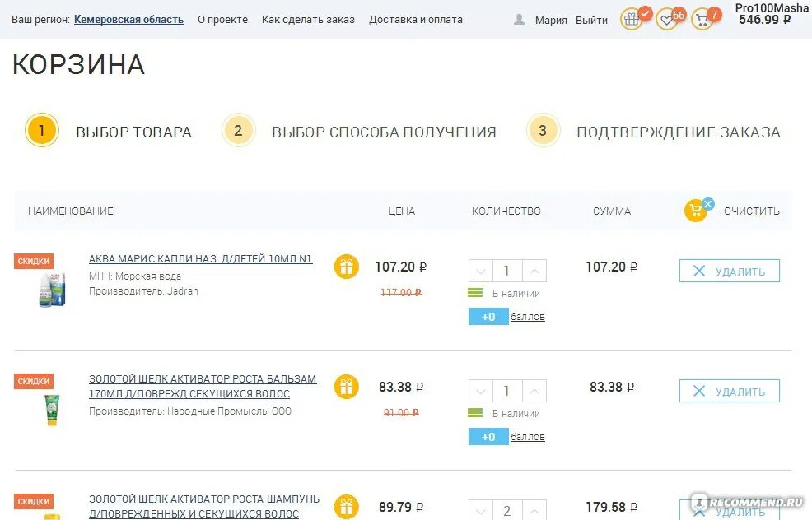Click gift icon for Золотой Шелк бальзам

[x=347, y=387]
